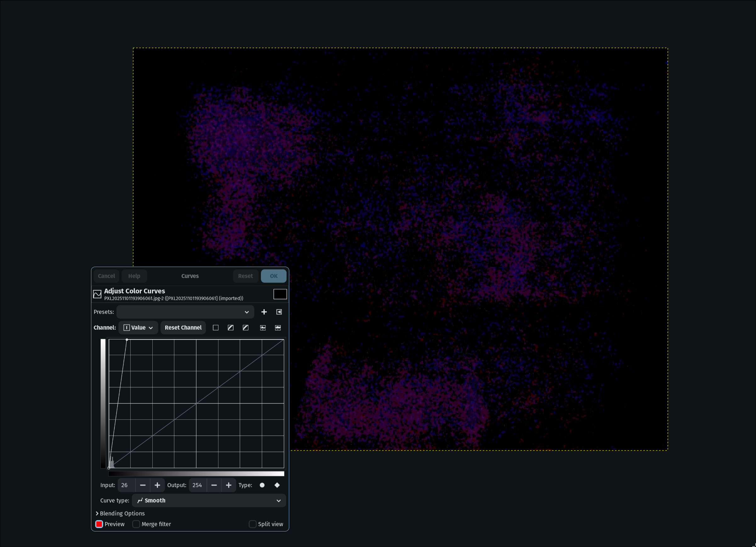756x547 pixels.
Task: Save current settings as a named preset
Action: [264, 312]
